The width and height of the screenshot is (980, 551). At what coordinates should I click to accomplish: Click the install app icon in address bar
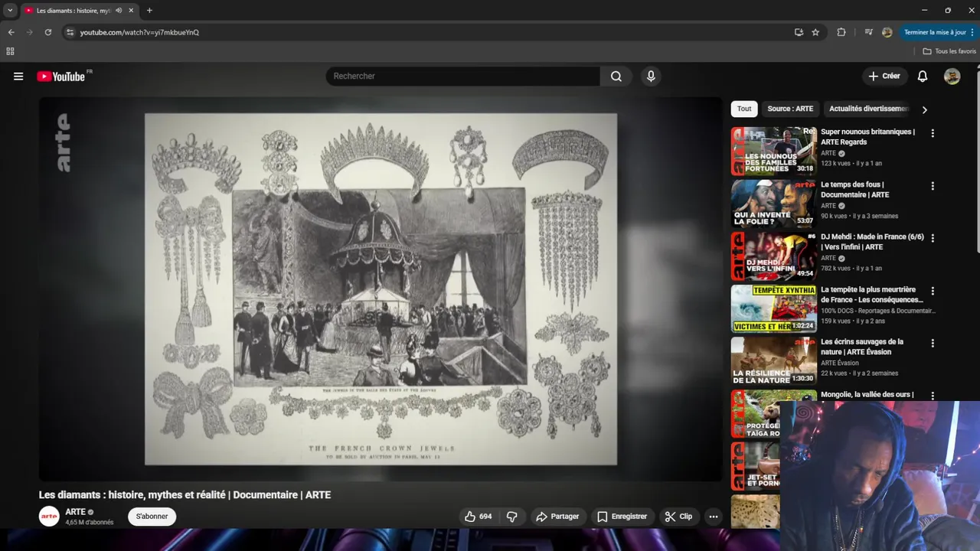[799, 32]
